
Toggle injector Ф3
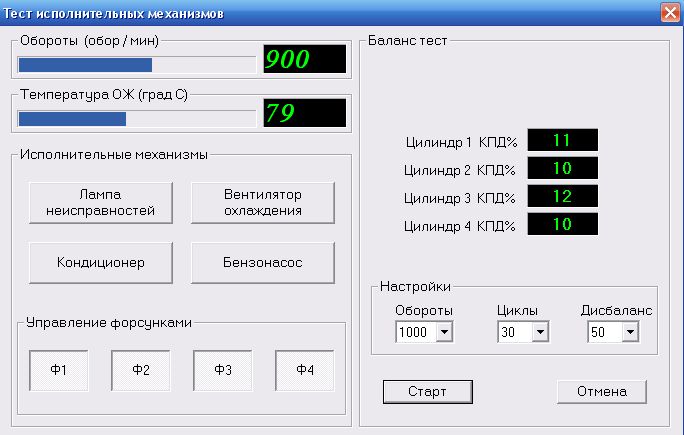click(222, 370)
